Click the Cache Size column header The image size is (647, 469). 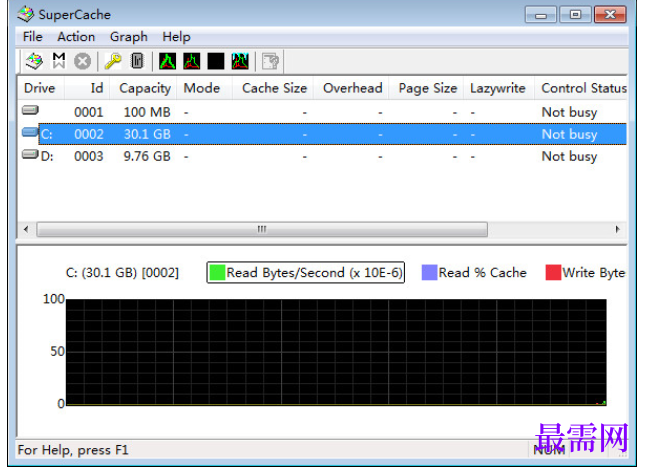(x=273, y=88)
